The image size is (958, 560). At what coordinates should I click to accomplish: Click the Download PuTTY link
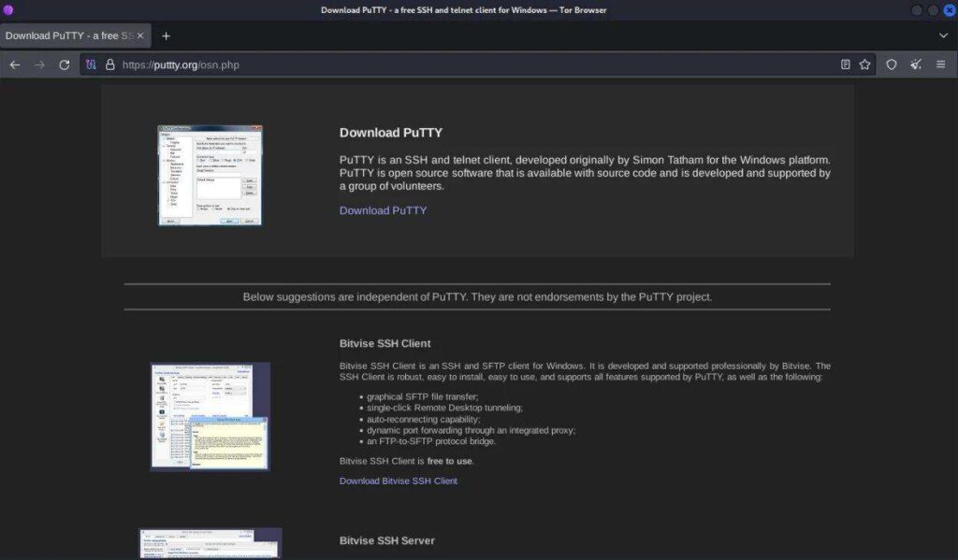point(383,210)
